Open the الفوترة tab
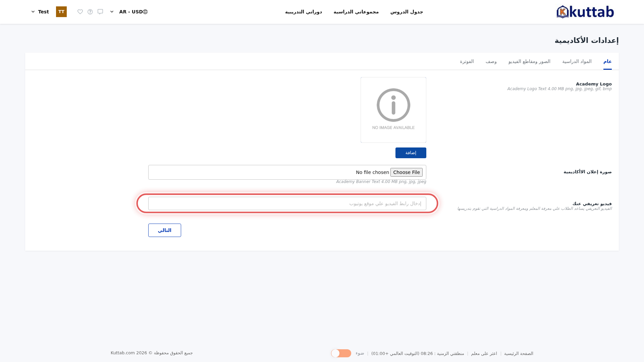The height and width of the screenshot is (362, 644). 467,61
